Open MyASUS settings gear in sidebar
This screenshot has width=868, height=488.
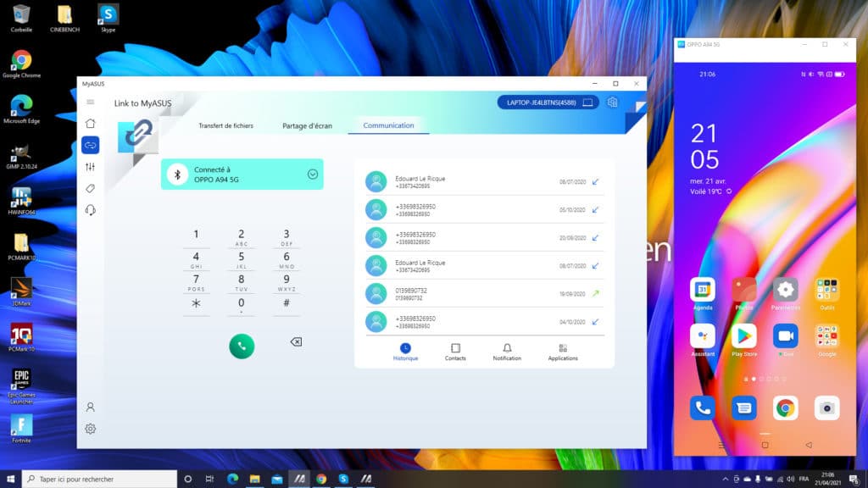(x=90, y=429)
